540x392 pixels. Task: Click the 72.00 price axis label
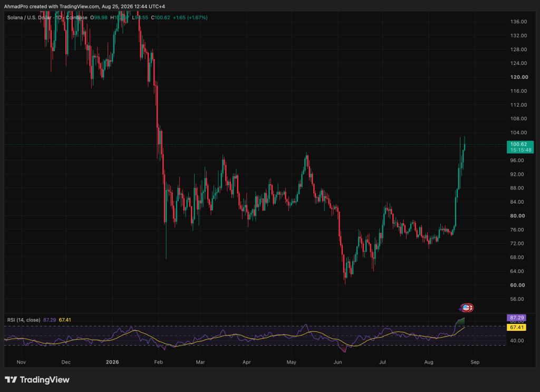coord(517,243)
